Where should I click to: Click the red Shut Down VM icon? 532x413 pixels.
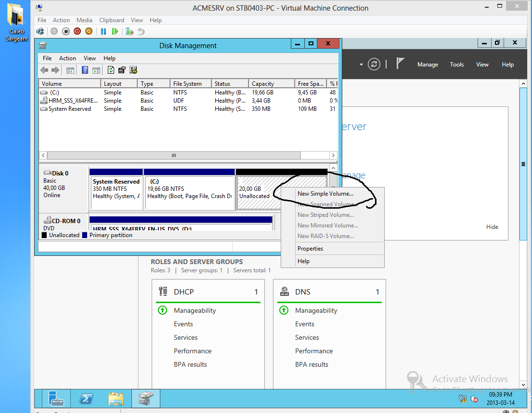click(x=78, y=32)
